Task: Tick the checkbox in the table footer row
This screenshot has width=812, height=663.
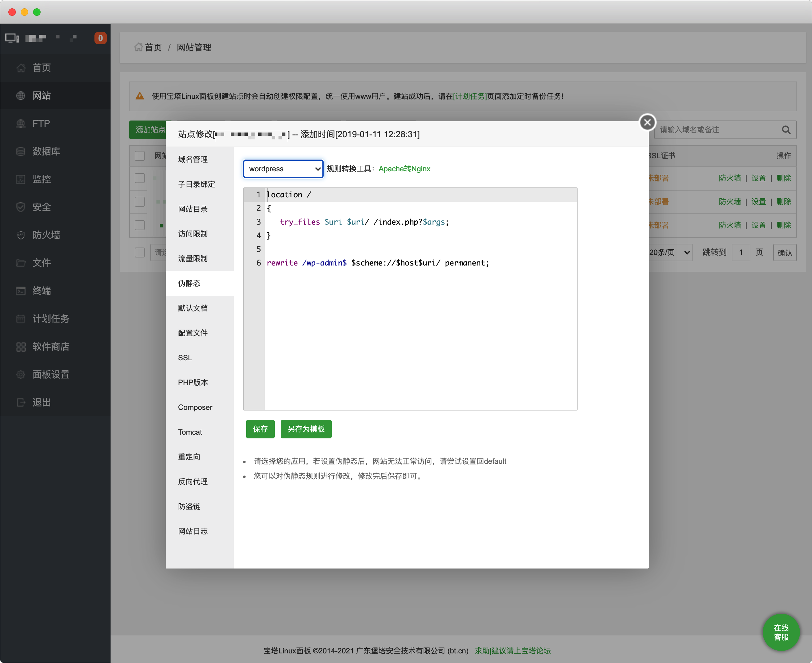Action: point(140,252)
